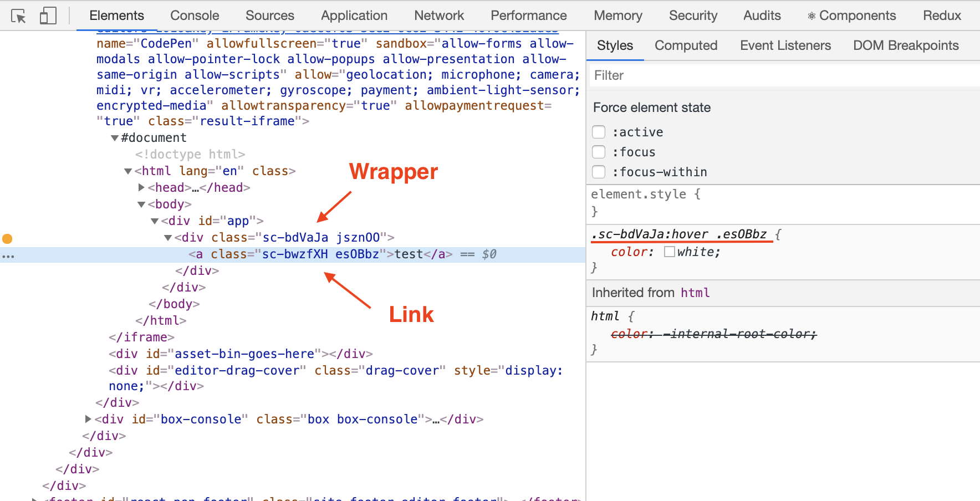Enable the :active element state checkbox
This screenshot has height=501, width=980.
click(599, 132)
